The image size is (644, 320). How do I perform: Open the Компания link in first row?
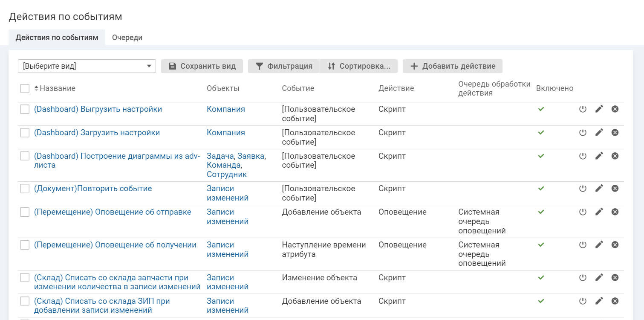226,109
